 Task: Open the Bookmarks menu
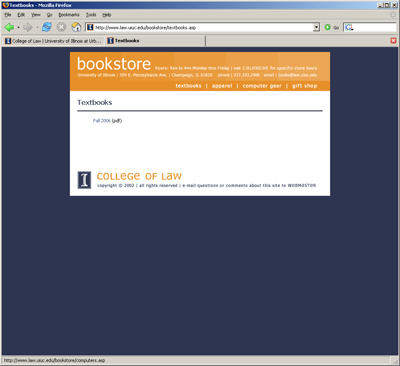coord(69,15)
